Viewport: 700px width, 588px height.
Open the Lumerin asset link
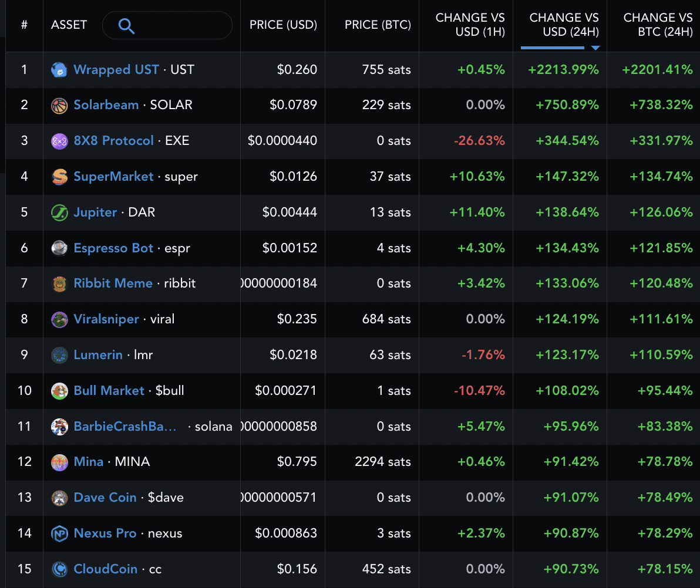[98, 355]
